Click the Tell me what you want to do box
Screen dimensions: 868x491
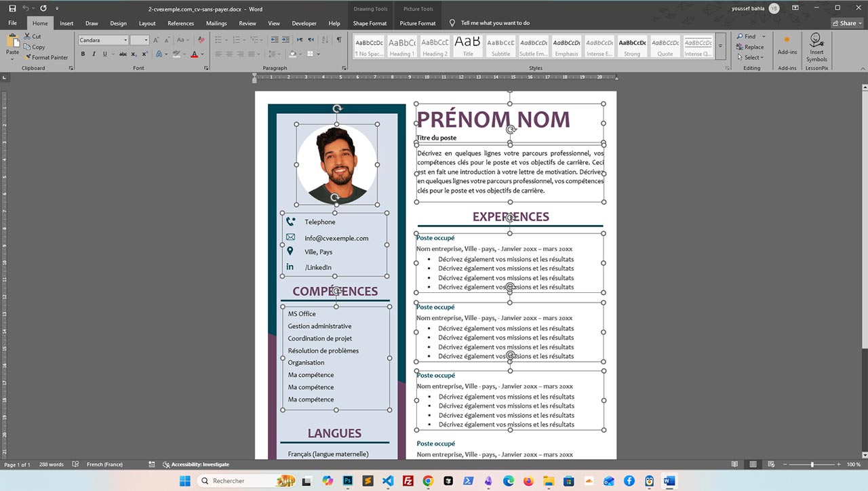coord(490,23)
